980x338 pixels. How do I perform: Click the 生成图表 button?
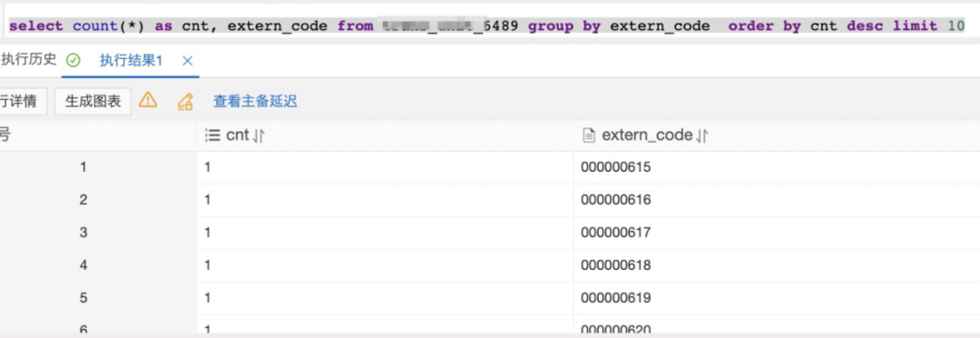tap(93, 102)
